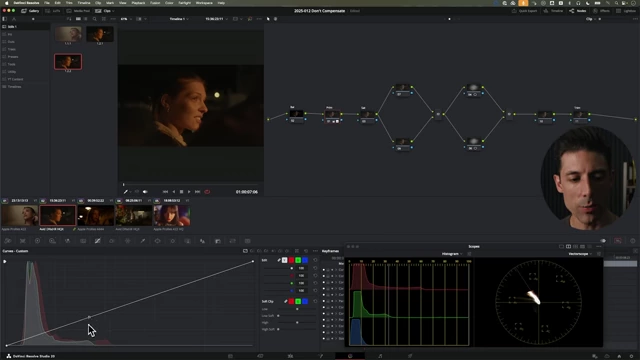Open the Color menu
640x360 pixels.
(169, 3)
